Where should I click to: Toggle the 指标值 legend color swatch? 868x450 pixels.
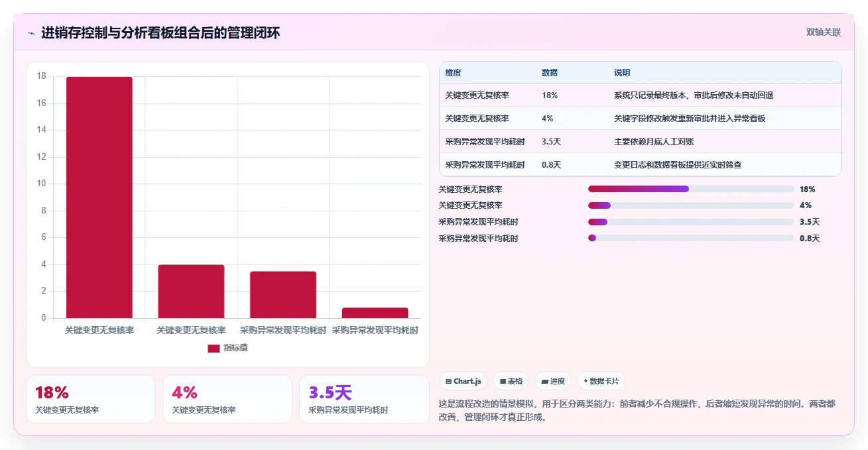point(214,348)
